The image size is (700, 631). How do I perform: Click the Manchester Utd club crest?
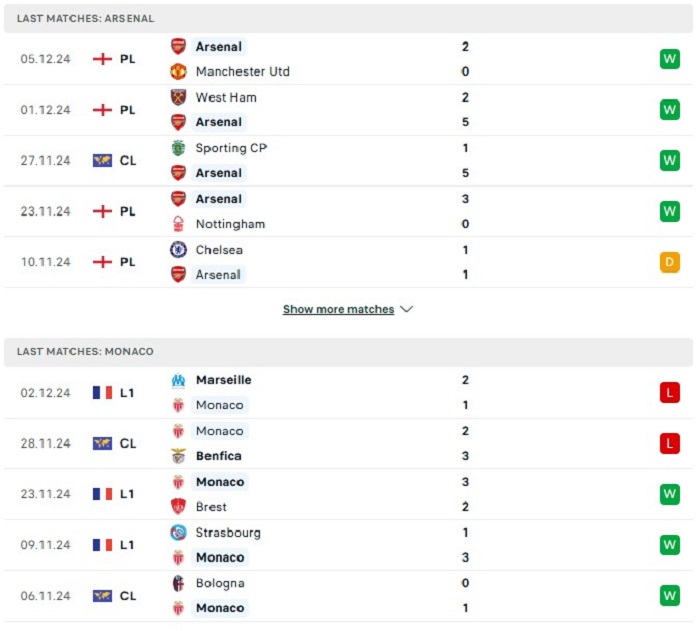click(178, 71)
